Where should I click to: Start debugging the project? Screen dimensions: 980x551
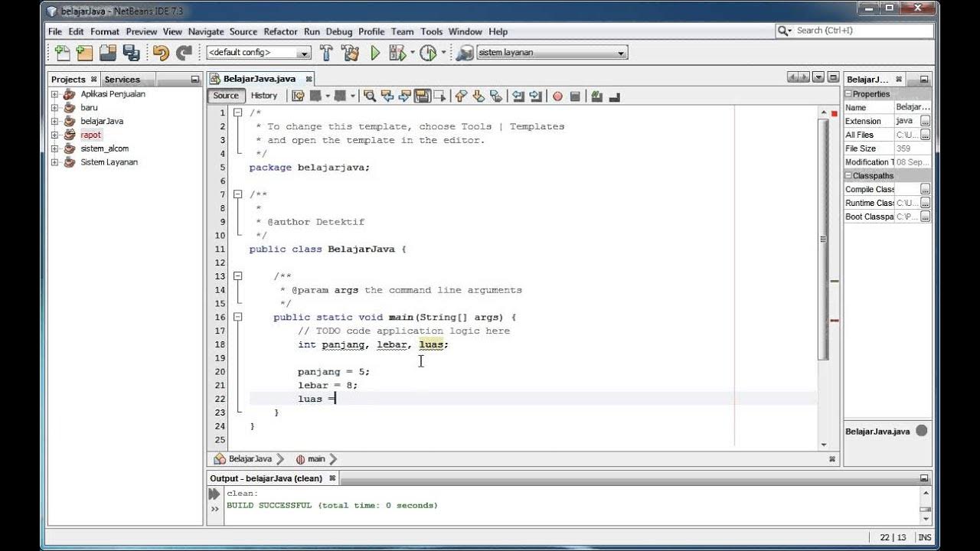point(397,53)
